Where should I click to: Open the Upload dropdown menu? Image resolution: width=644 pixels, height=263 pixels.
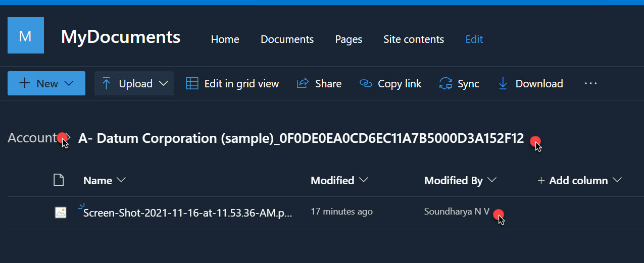pos(134,84)
